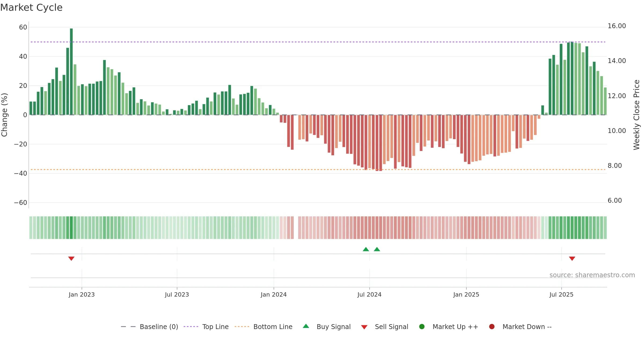The height and width of the screenshot is (362, 644).
Task: Toggle the Baseline (0) legend entry
Action: tap(149, 327)
